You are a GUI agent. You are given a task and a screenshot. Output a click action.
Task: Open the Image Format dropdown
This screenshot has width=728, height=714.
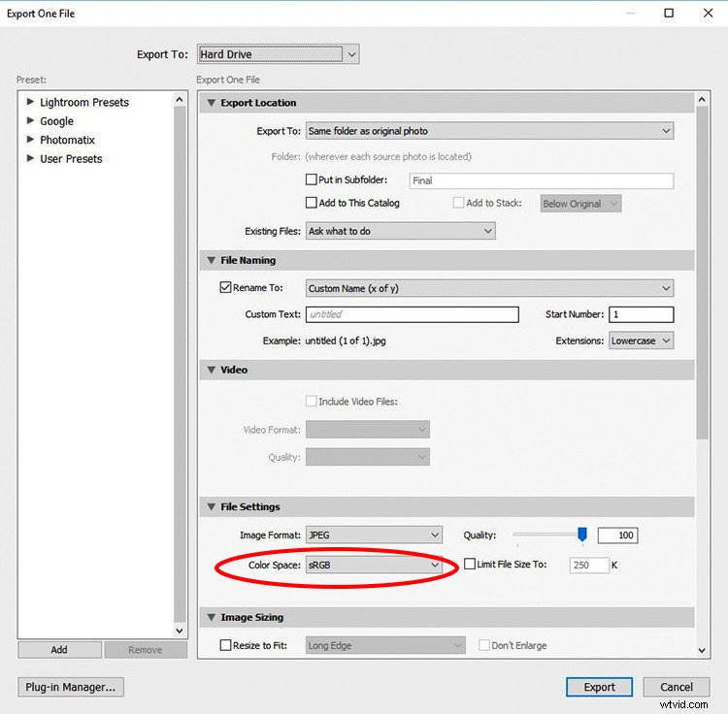tap(374, 535)
